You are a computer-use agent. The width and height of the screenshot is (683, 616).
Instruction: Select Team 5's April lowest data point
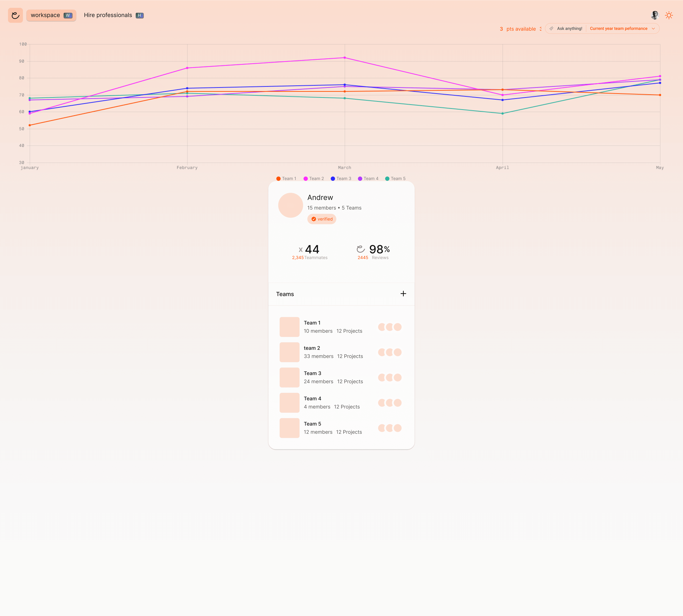502,113
